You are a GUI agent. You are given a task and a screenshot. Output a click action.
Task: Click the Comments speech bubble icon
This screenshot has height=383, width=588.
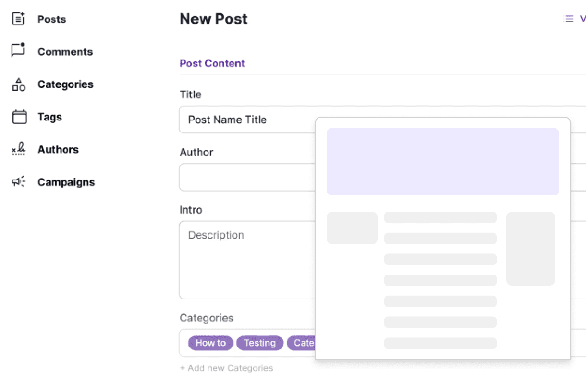click(19, 50)
